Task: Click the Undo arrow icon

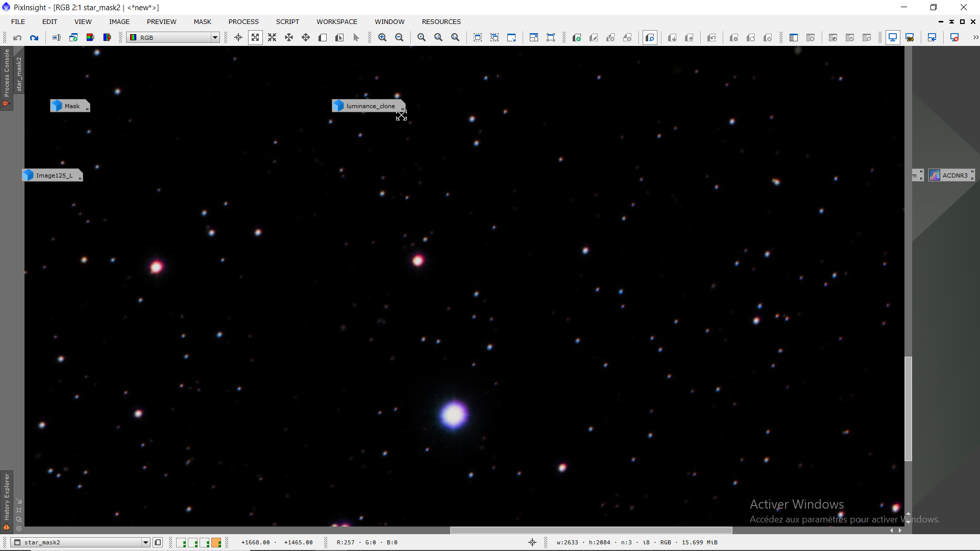Action: coord(17,38)
